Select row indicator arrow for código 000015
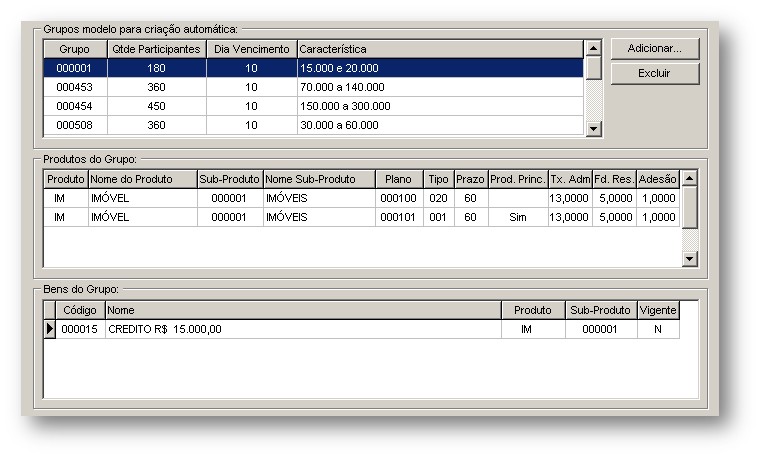The width and height of the screenshot is (761, 458). click(x=50, y=329)
